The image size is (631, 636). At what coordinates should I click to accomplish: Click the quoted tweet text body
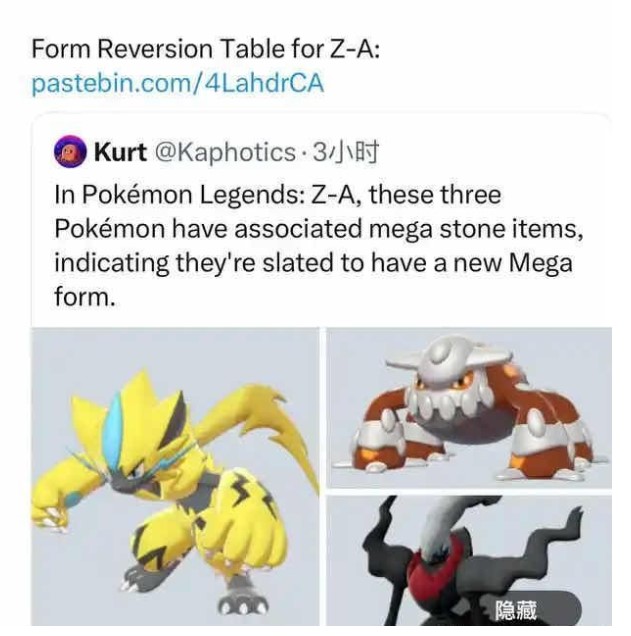[x=318, y=246]
